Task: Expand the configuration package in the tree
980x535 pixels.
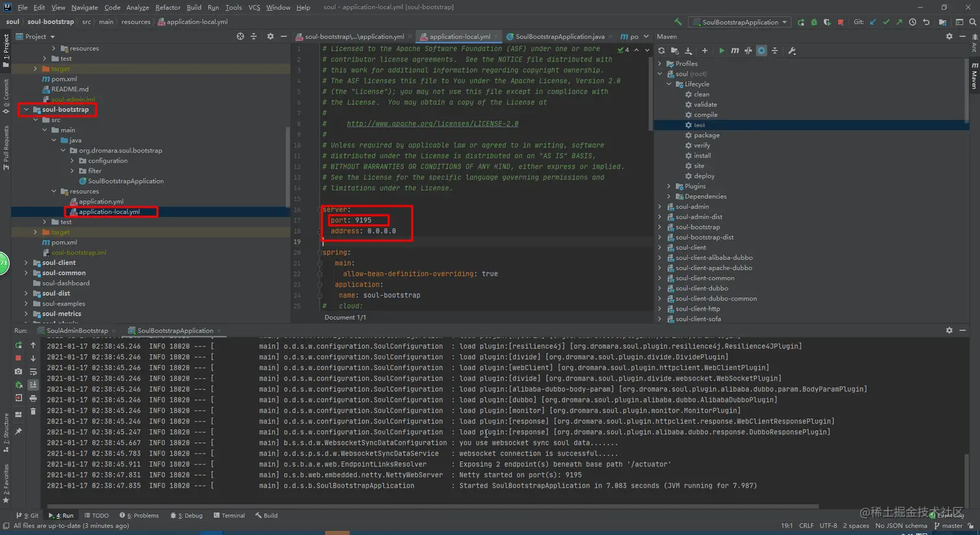Action: click(x=73, y=161)
